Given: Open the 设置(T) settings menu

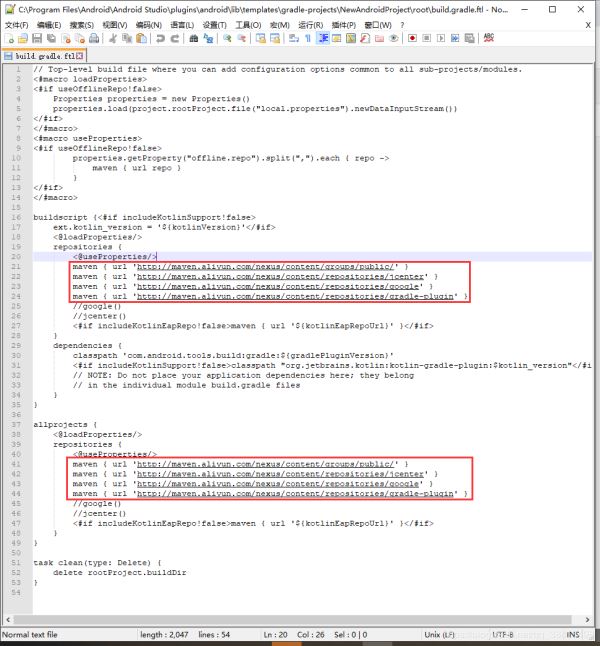Looking at the screenshot, I should point(214,23).
